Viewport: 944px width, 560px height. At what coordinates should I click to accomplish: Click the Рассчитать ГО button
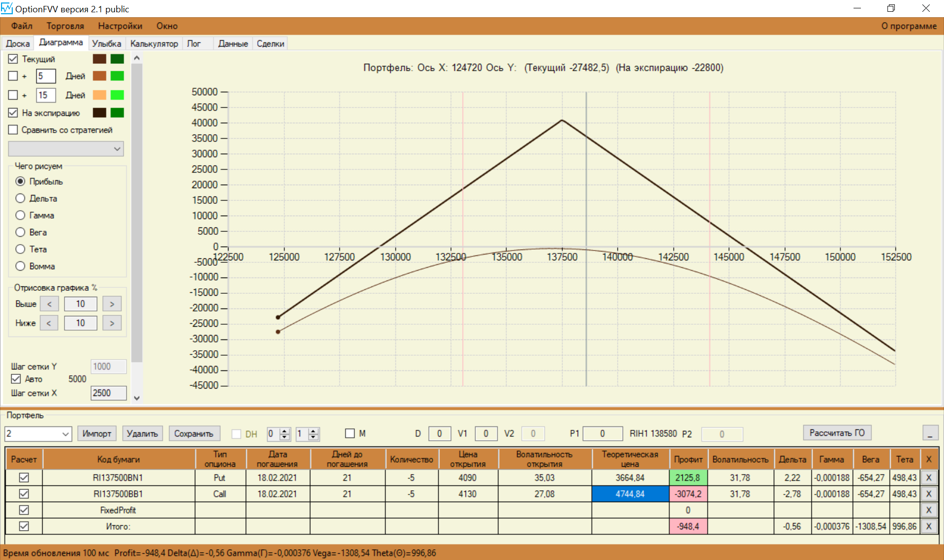click(x=837, y=433)
